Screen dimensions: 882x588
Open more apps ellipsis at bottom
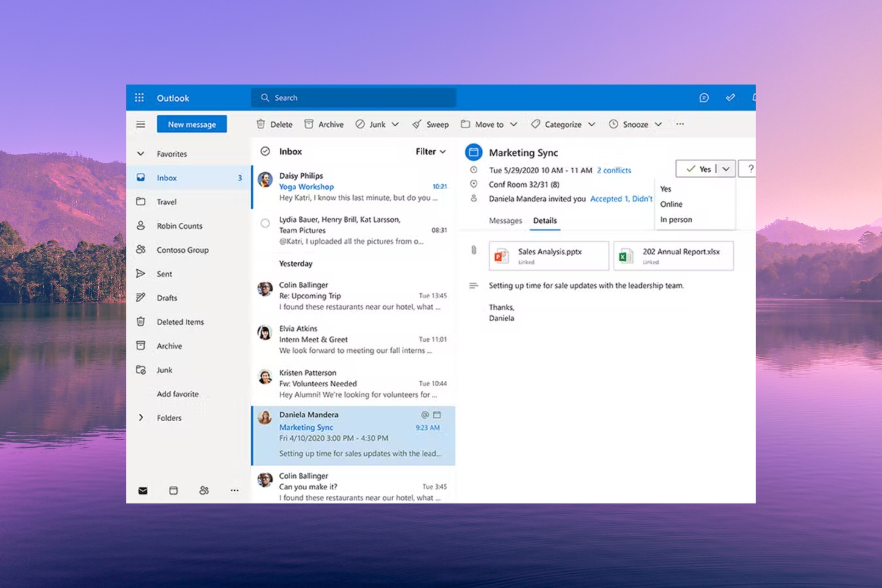(234, 491)
